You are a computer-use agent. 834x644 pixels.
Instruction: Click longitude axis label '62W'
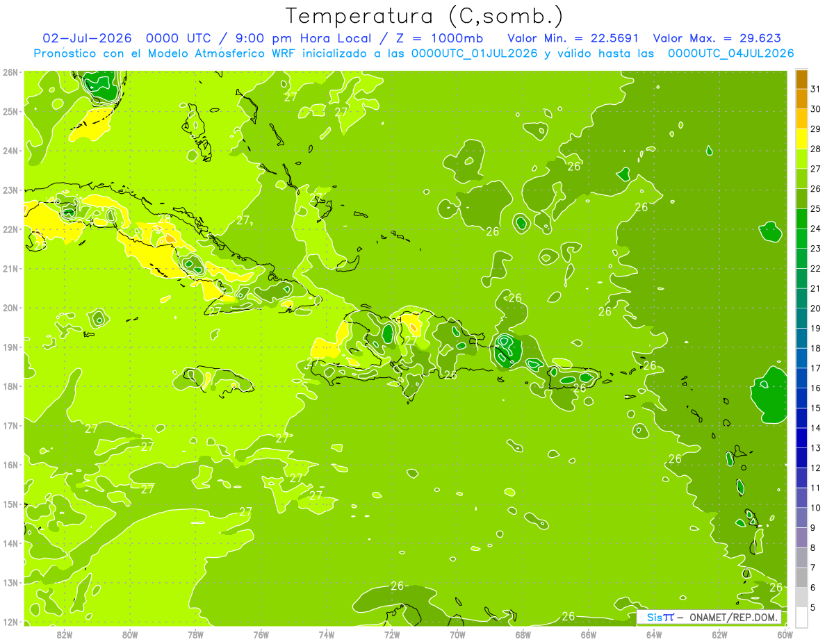719,634
